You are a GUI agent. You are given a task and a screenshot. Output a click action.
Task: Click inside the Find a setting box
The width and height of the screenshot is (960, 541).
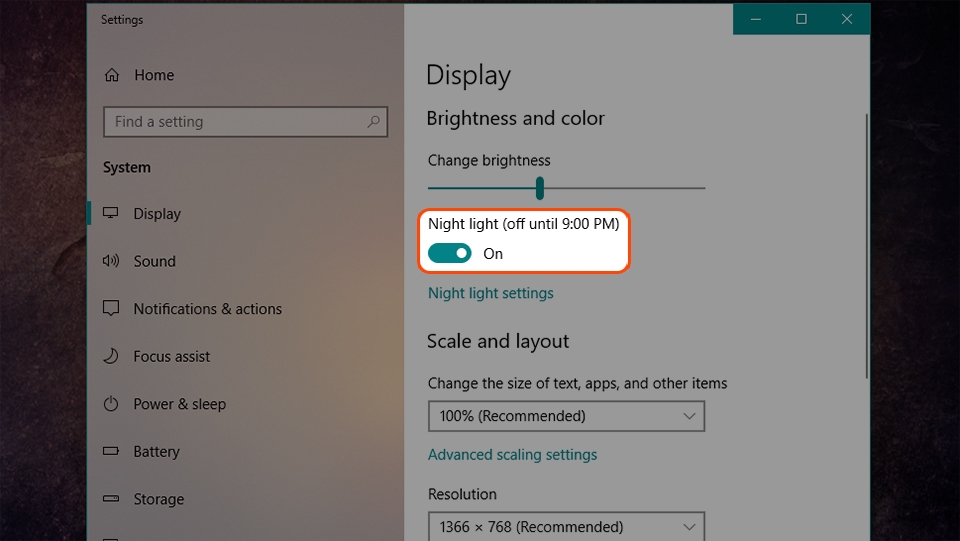tap(245, 122)
